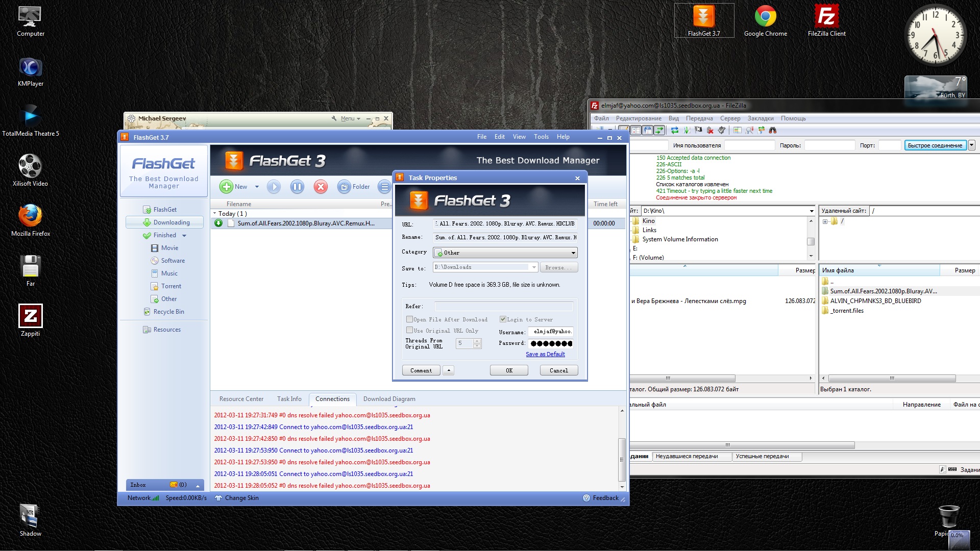Open quick connect history dropdown arrow
The height and width of the screenshot is (551, 980).
[971, 145]
